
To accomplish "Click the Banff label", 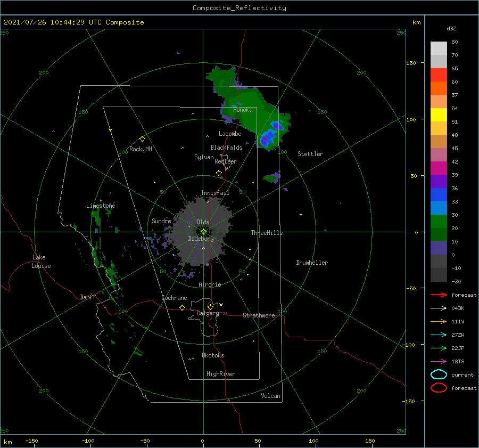I will coord(88,297).
